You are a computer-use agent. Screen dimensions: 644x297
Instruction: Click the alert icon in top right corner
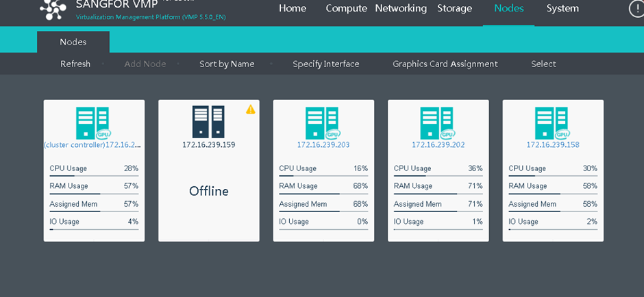635,8
